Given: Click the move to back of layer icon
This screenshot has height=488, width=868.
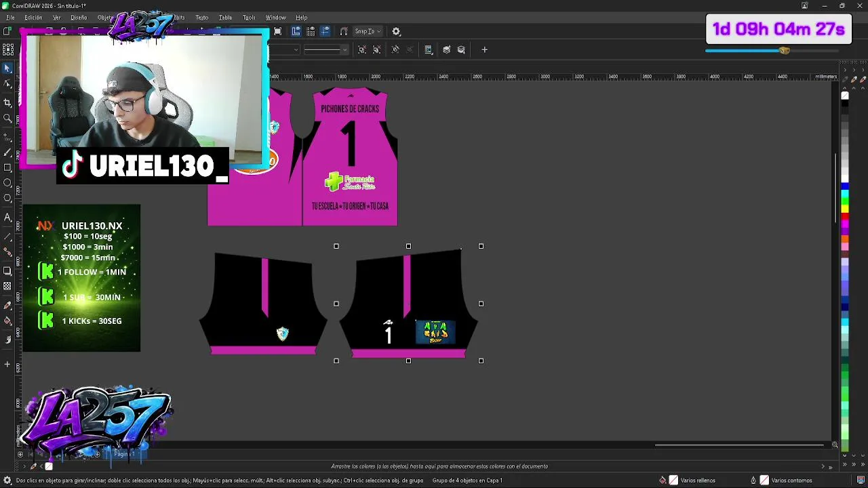Looking at the screenshot, I should pos(461,49).
